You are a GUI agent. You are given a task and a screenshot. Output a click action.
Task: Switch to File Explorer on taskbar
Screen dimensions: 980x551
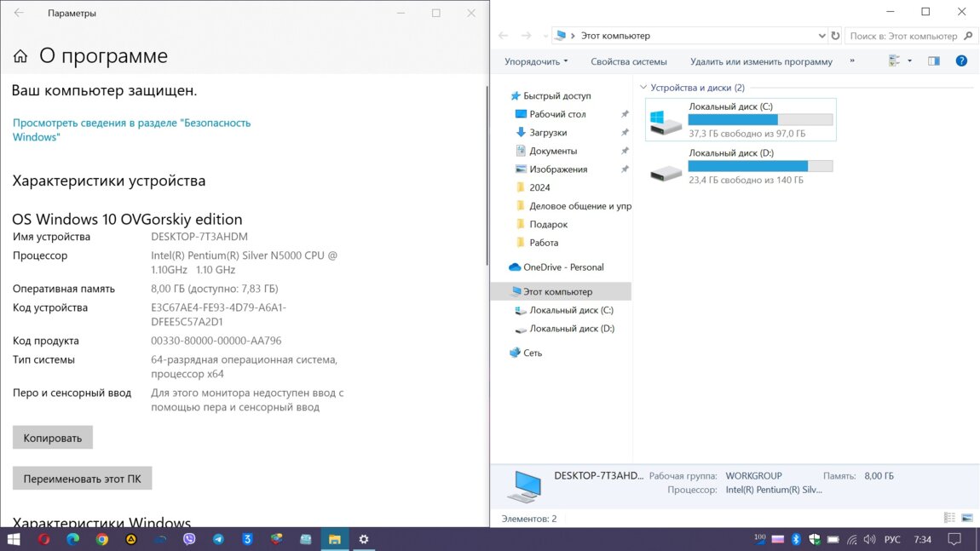point(334,539)
